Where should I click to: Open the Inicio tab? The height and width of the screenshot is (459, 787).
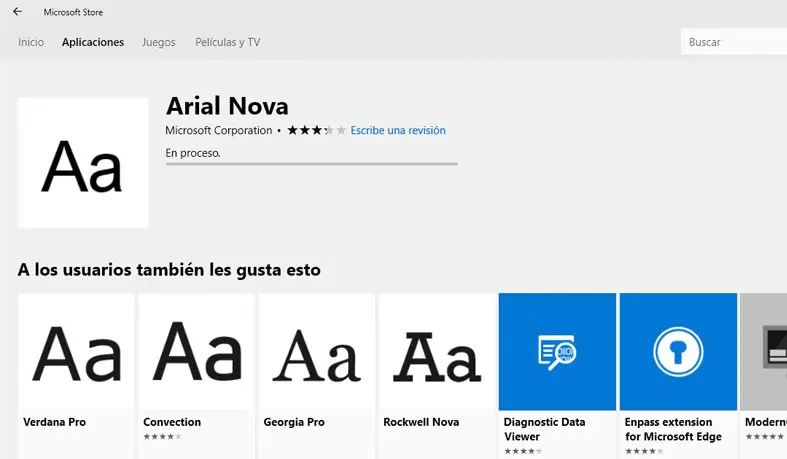(x=31, y=42)
